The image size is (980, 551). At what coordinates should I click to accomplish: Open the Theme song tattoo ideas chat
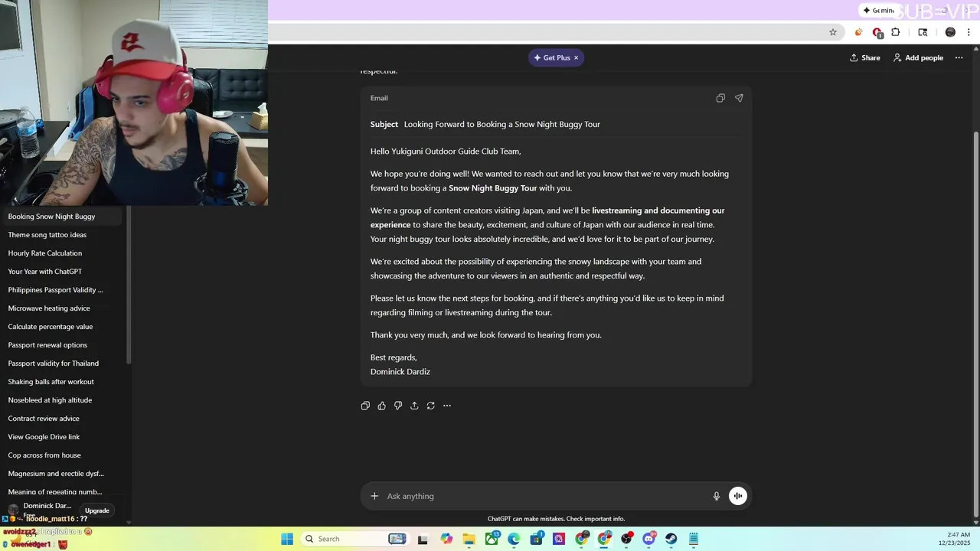point(60,235)
